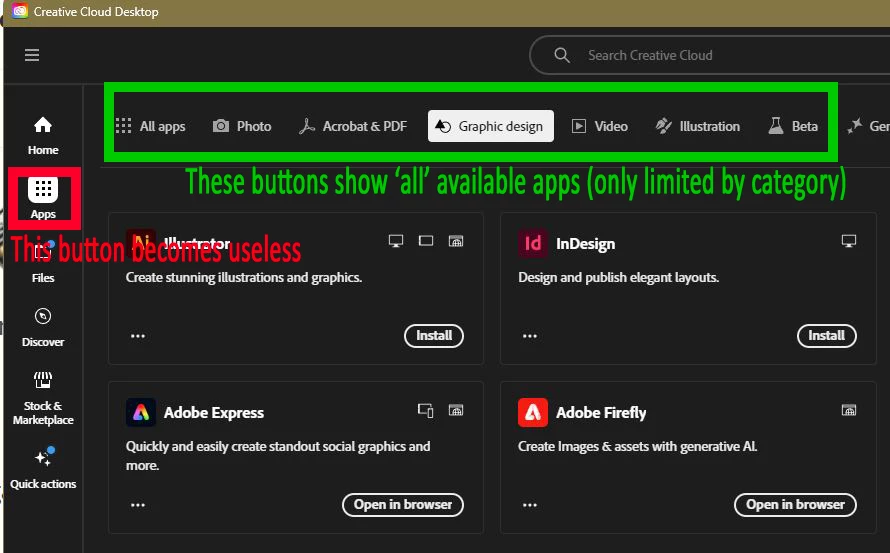Select the Video category tab
The width and height of the screenshot is (890, 553).
pyautogui.click(x=599, y=126)
